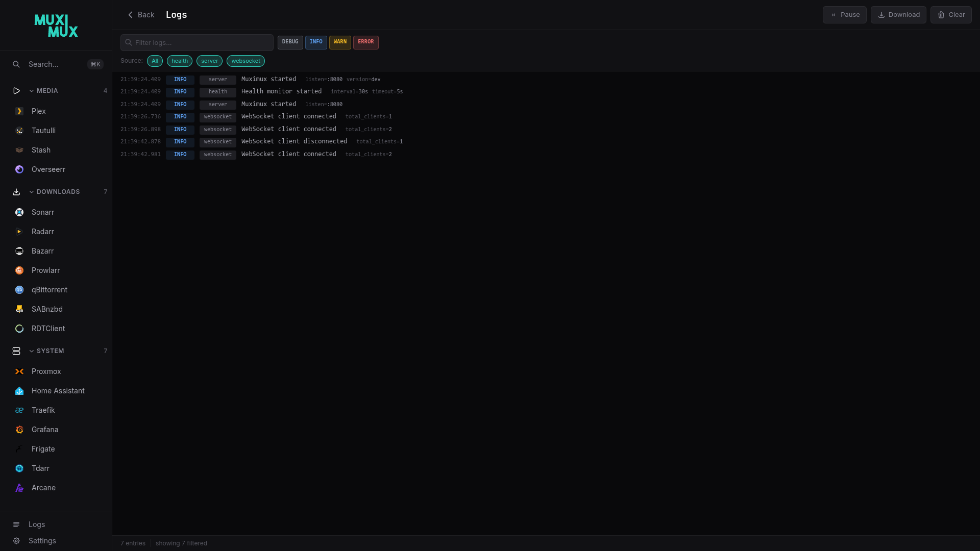Open Settings from the sidebar
Image resolution: width=980 pixels, height=551 pixels.
pos(42,541)
